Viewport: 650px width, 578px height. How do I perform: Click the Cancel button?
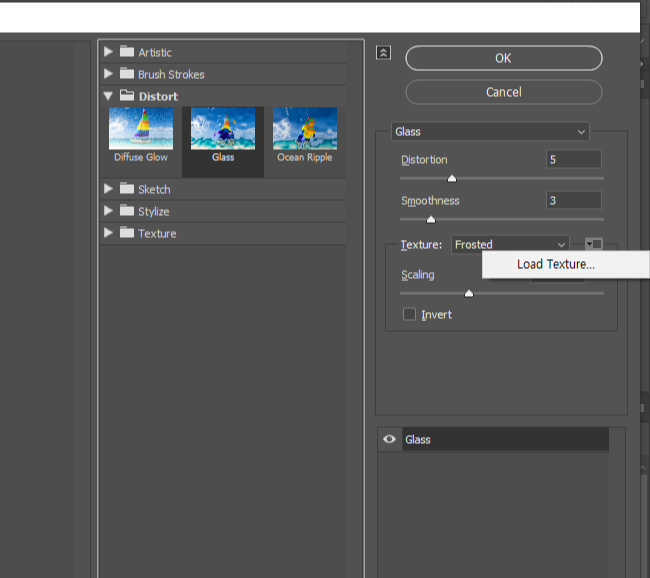click(x=504, y=92)
